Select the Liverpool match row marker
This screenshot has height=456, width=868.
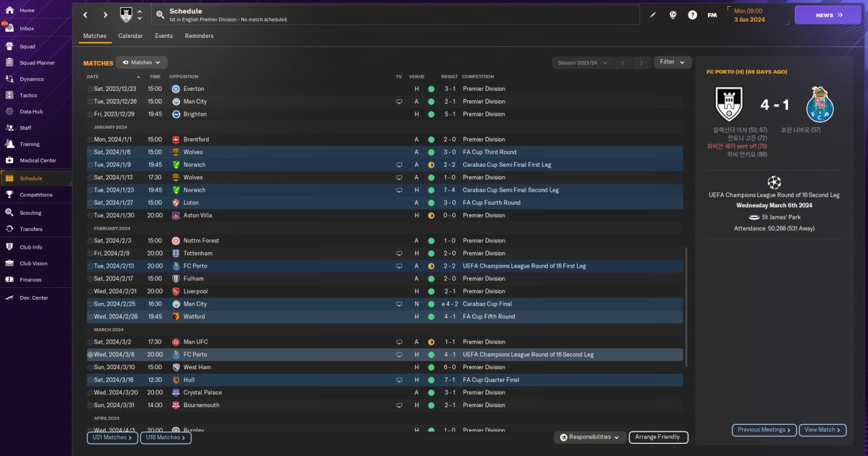[x=90, y=291]
